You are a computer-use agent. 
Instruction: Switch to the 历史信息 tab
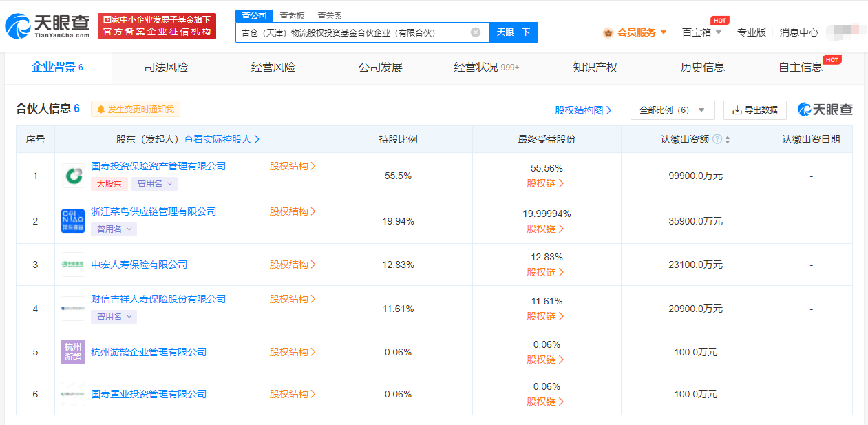pyautogui.click(x=703, y=68)
